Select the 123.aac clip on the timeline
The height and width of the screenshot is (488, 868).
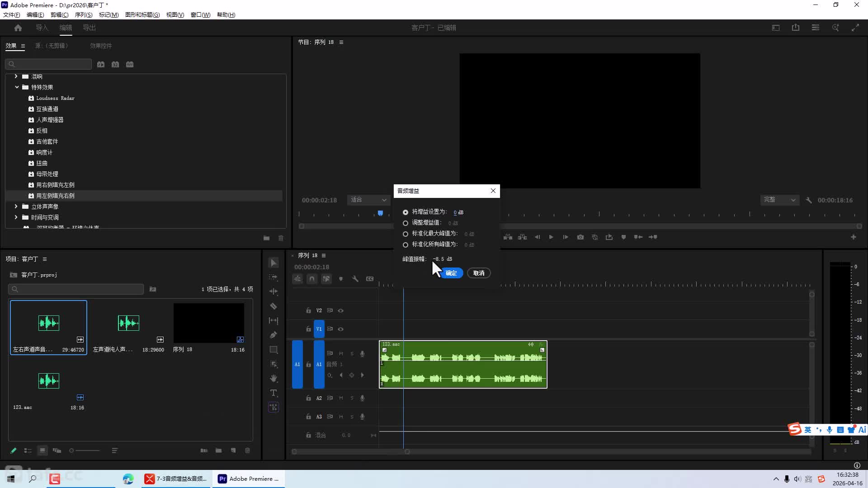[x=463, y=364]
